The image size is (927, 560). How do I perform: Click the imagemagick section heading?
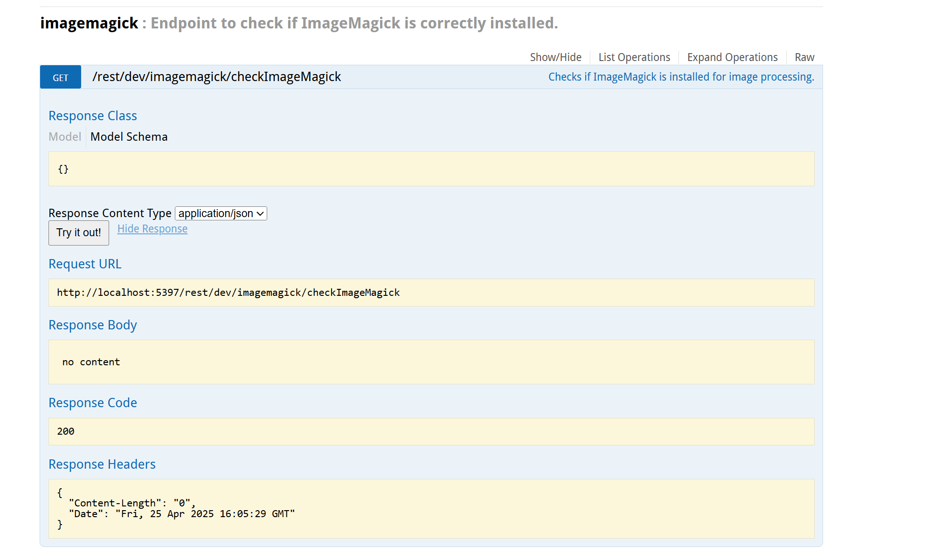pos(89,23)
